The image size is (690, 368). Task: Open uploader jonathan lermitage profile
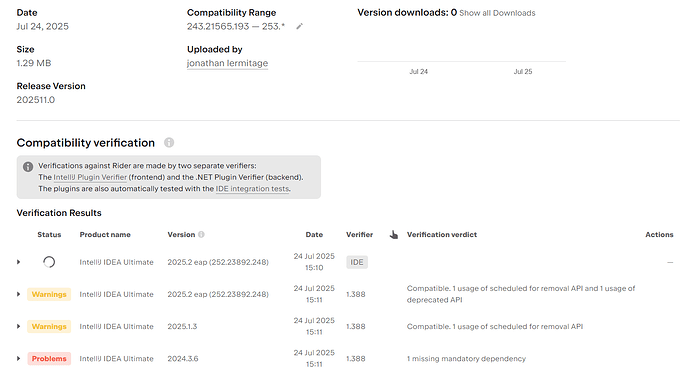[x=227, y=63]
